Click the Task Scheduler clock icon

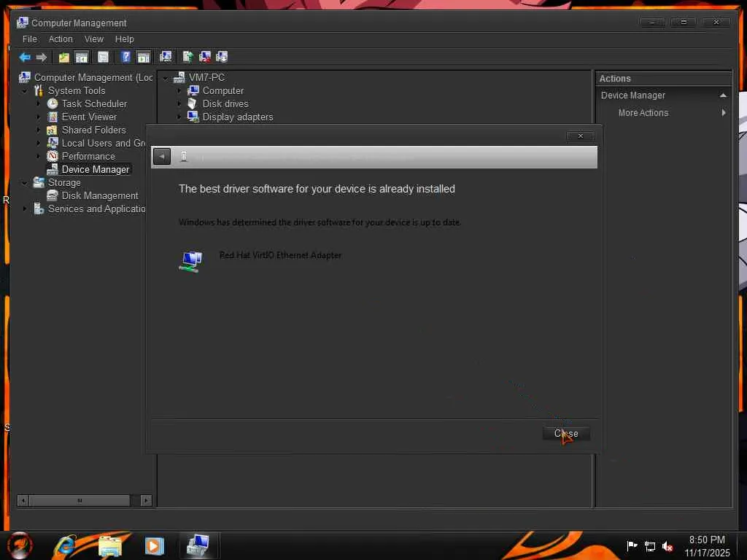point(53,104)
